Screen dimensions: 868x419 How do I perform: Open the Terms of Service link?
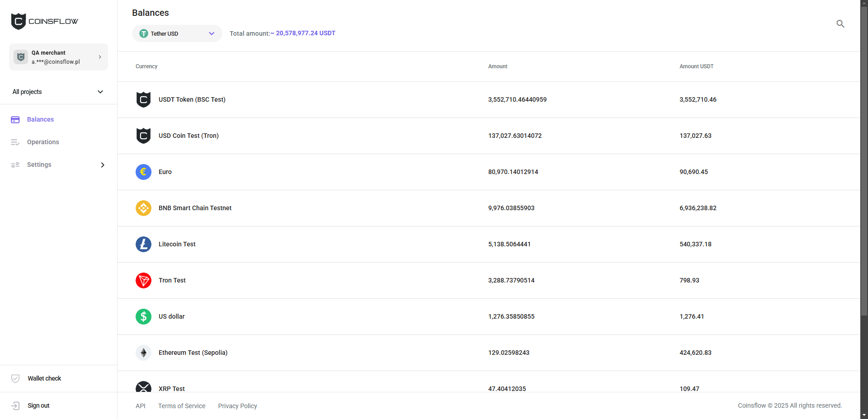(x=182, y=406)
